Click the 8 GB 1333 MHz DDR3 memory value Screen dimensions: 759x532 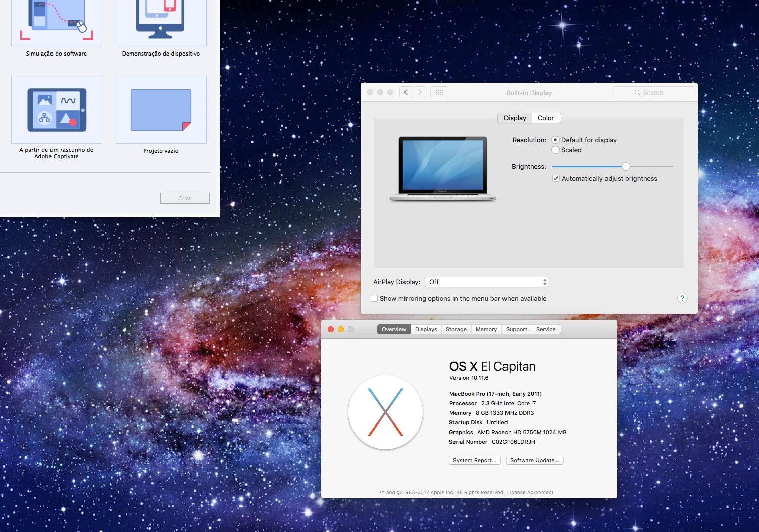(505, 413)
